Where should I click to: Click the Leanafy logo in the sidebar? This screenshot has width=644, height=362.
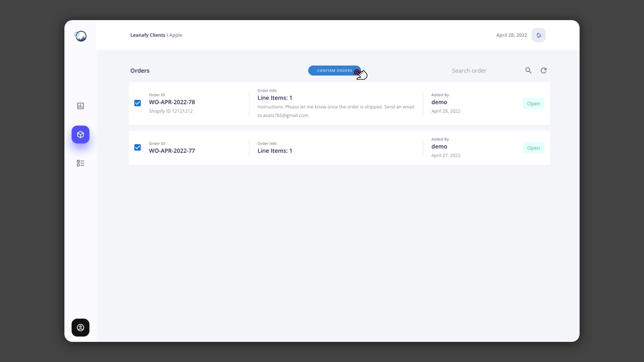[80, 35]
